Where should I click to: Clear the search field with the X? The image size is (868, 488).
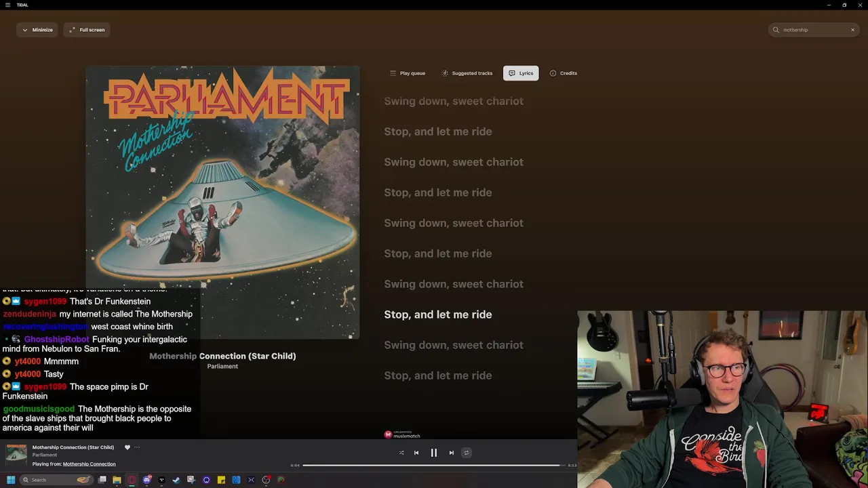[852, 30]
